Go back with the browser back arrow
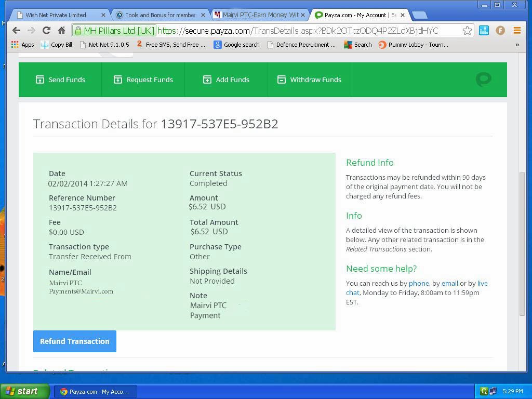 click(x=16, y=31)
